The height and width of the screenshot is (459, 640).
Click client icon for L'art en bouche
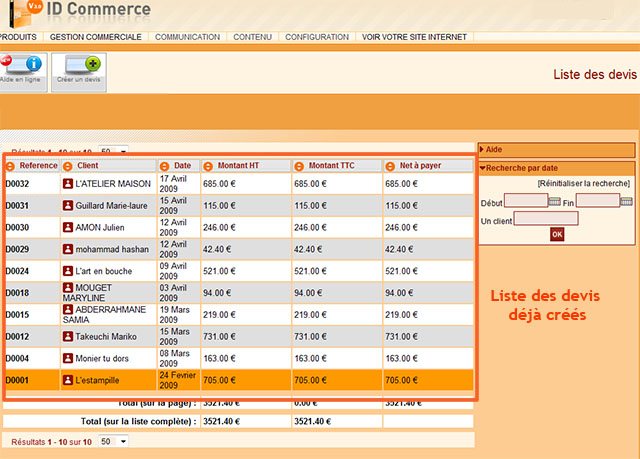click(x=68, y=271)
